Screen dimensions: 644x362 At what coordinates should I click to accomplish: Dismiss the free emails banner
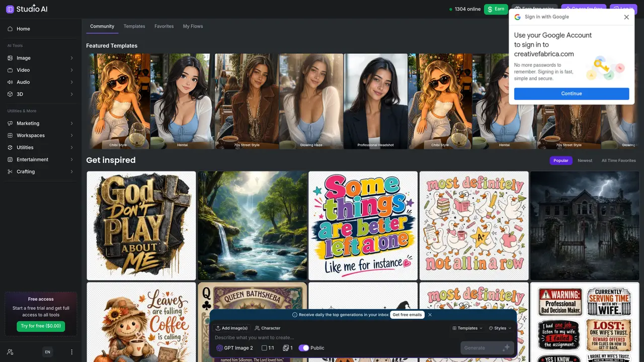(x=430, y=315)
